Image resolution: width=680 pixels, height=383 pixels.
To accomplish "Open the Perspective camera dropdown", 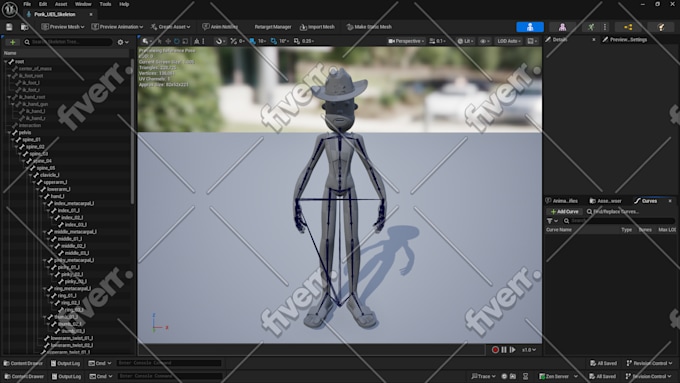I will [x=406, y=41].
